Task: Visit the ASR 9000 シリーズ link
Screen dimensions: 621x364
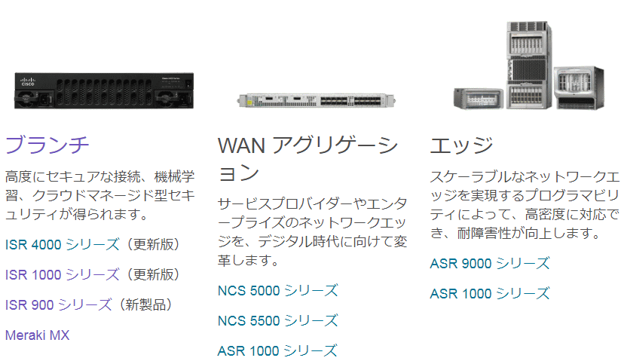Action: point(490,263)
